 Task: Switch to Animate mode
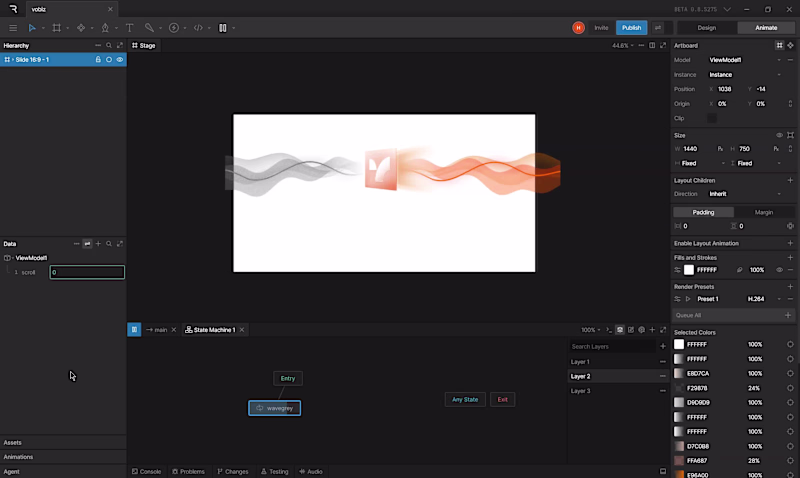pos(766,28)
